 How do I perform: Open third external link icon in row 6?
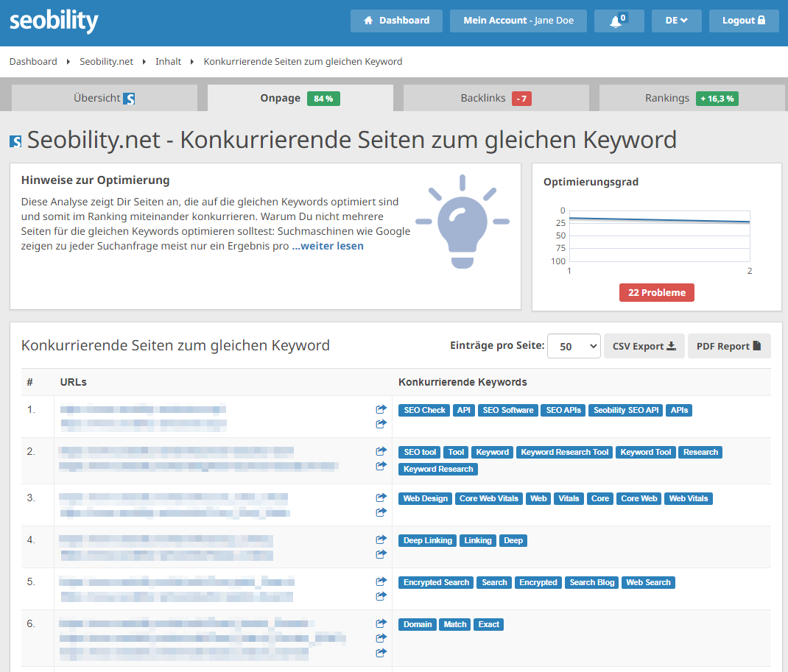[x=381, y=653]
